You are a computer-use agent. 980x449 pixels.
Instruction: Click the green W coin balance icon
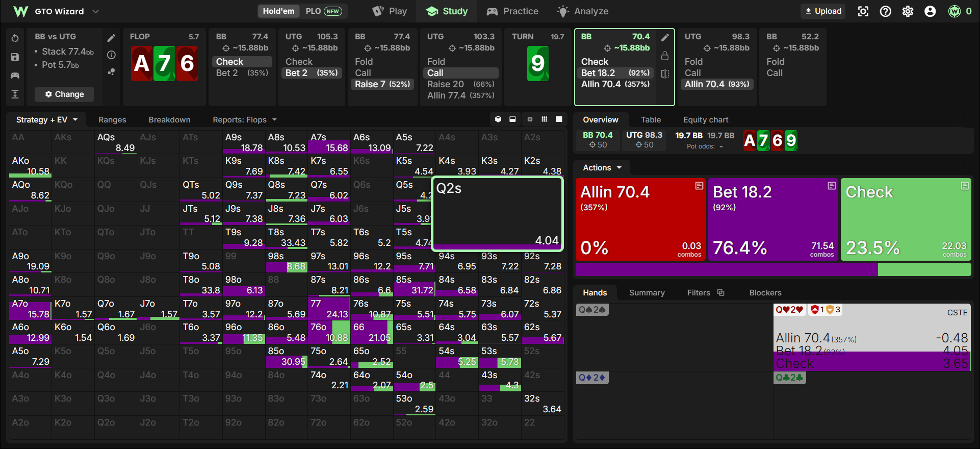[x=955, y=11]
